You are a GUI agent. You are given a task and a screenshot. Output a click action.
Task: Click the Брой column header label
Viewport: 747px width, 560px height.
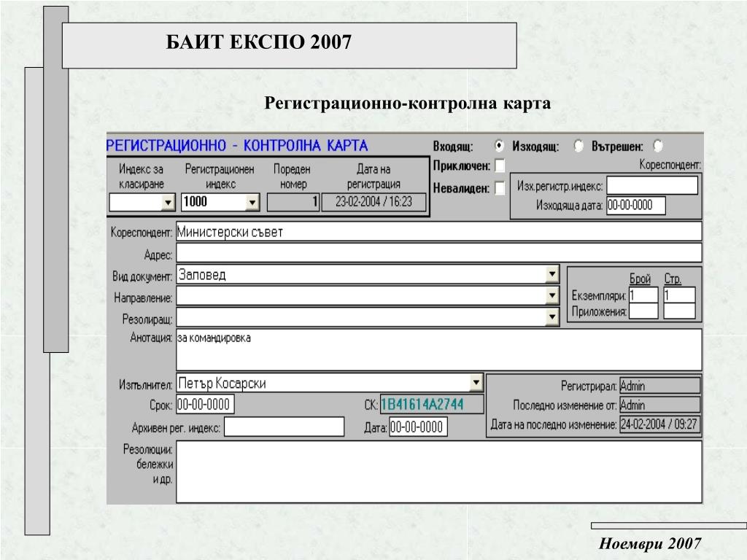pos(640,279)
